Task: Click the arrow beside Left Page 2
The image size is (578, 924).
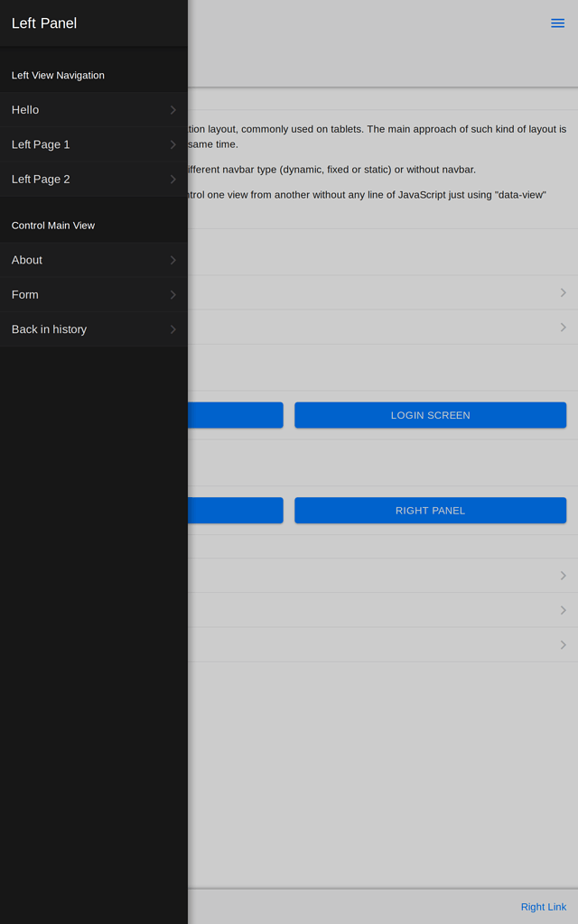Action: (172, 180)
